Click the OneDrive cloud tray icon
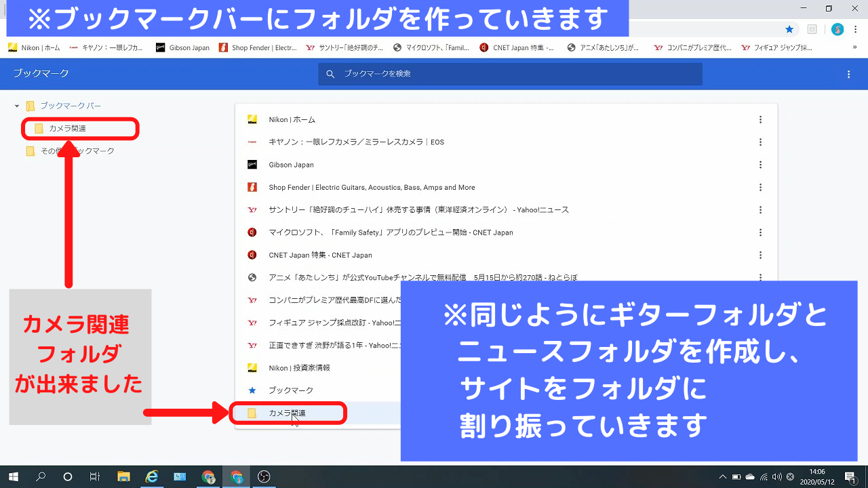 [750, 476]
